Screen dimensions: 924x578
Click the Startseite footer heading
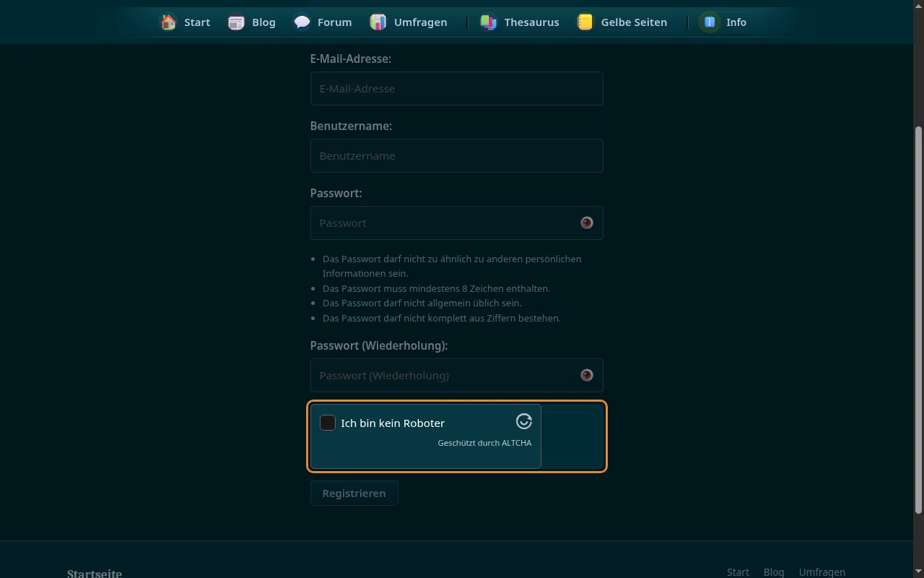click(x=95, y=574)
